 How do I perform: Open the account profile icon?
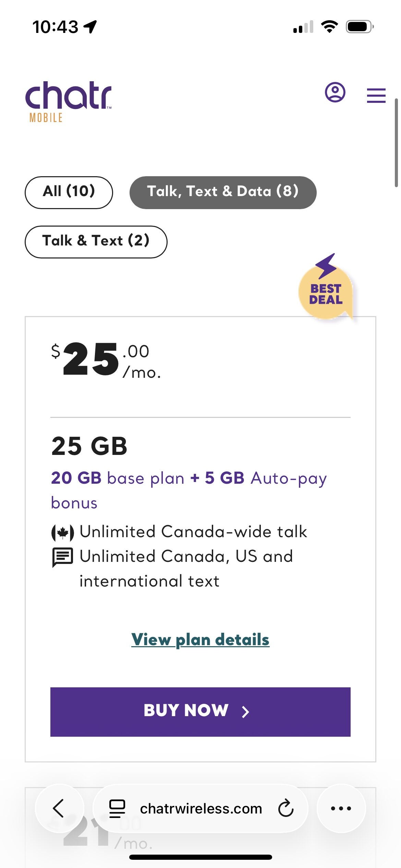(x=335, y=92)
